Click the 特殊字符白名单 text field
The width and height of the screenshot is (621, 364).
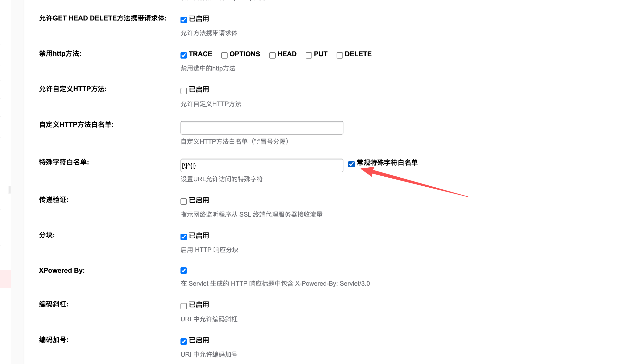coord(262,165)
